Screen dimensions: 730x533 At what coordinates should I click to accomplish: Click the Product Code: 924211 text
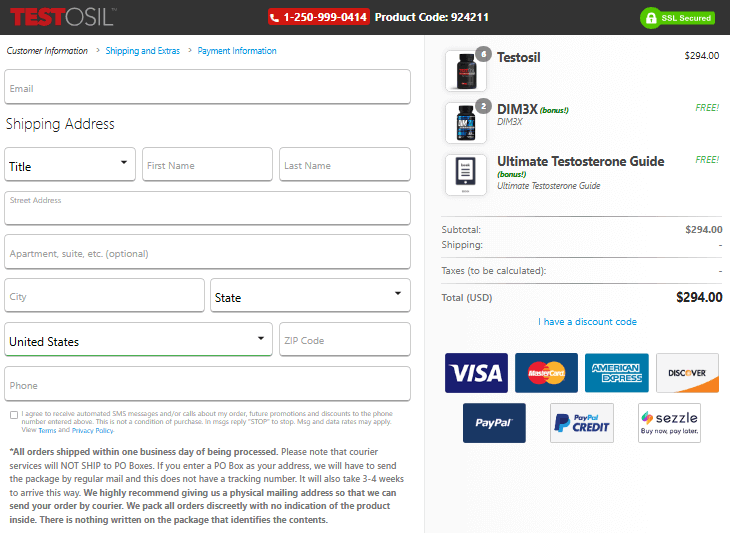(x=432, y=17)
